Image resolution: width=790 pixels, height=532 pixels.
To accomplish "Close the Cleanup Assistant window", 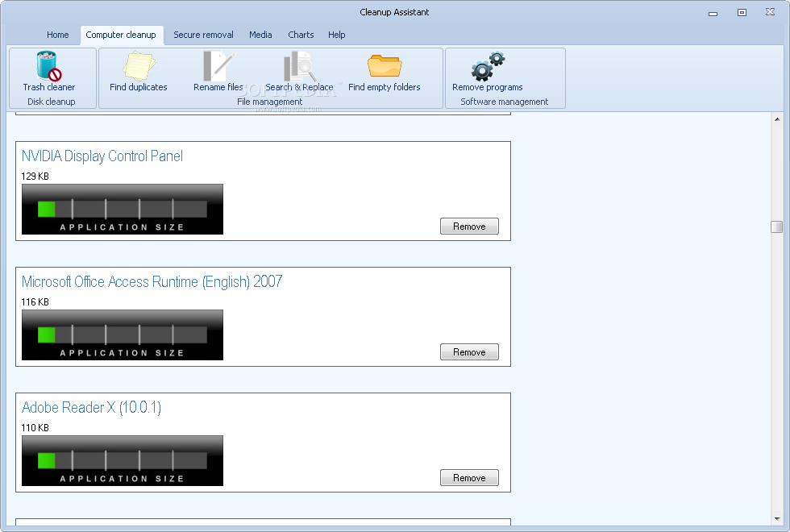I will click(x=770, y=12).
